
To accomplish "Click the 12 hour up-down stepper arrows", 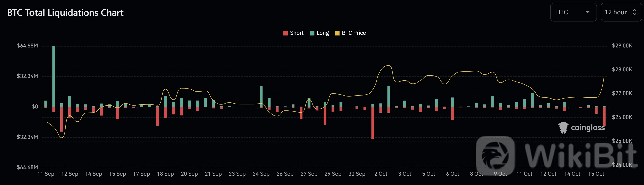I will tap(634, 12).
